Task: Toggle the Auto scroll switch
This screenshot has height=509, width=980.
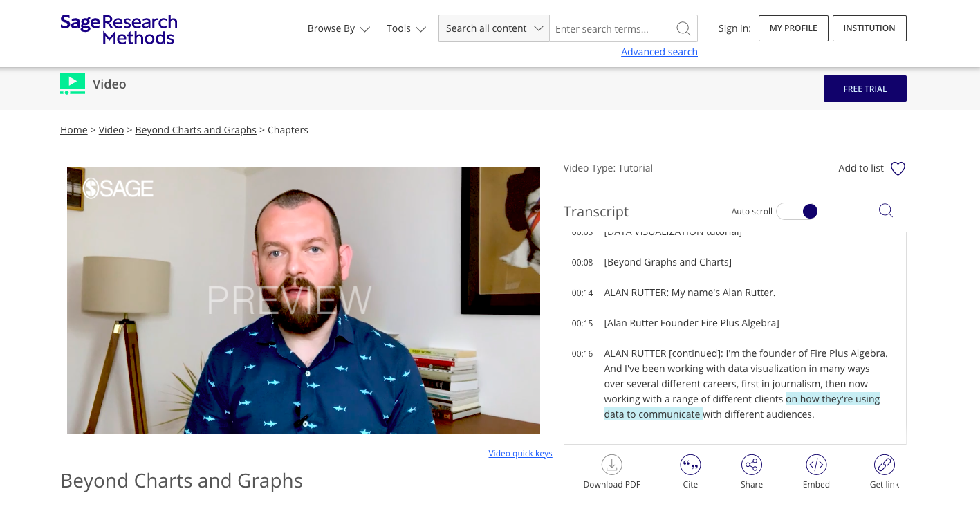Action: 797,211
